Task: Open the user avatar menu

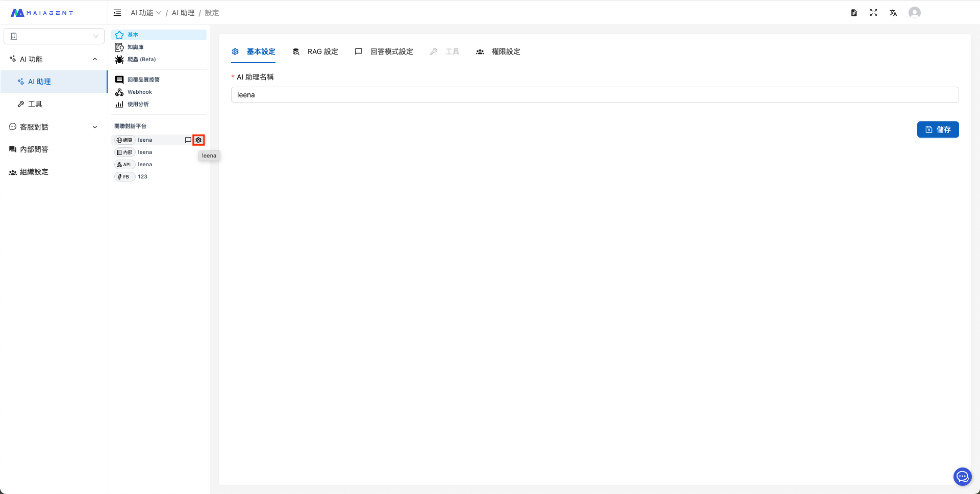Action: click(914, 13)
